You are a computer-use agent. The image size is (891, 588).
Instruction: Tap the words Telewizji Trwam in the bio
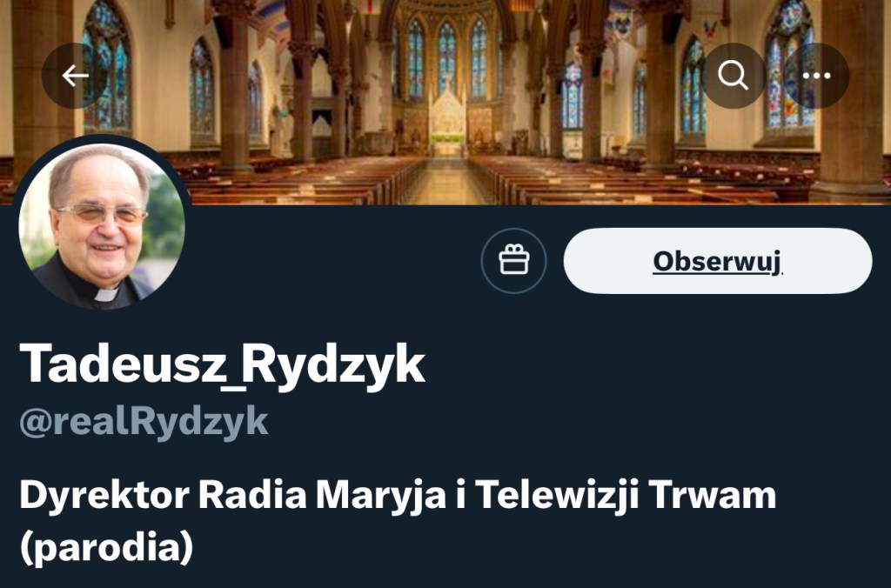(x=626, y=495)
